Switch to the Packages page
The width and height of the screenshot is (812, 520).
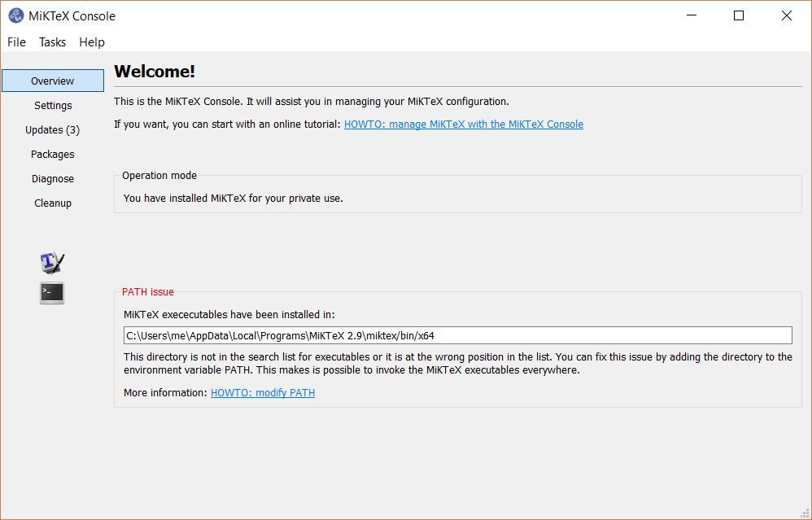tap(53, 154)
